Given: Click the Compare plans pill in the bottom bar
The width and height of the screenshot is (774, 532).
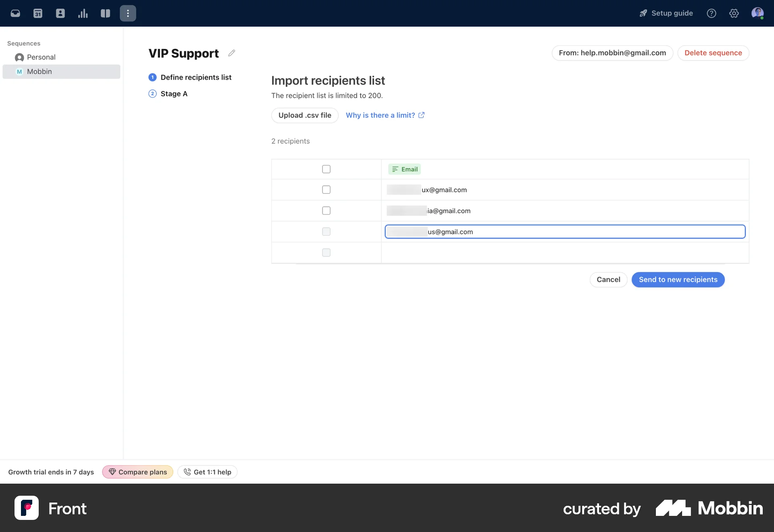Looking at the screenshot, I should (137, 472).
